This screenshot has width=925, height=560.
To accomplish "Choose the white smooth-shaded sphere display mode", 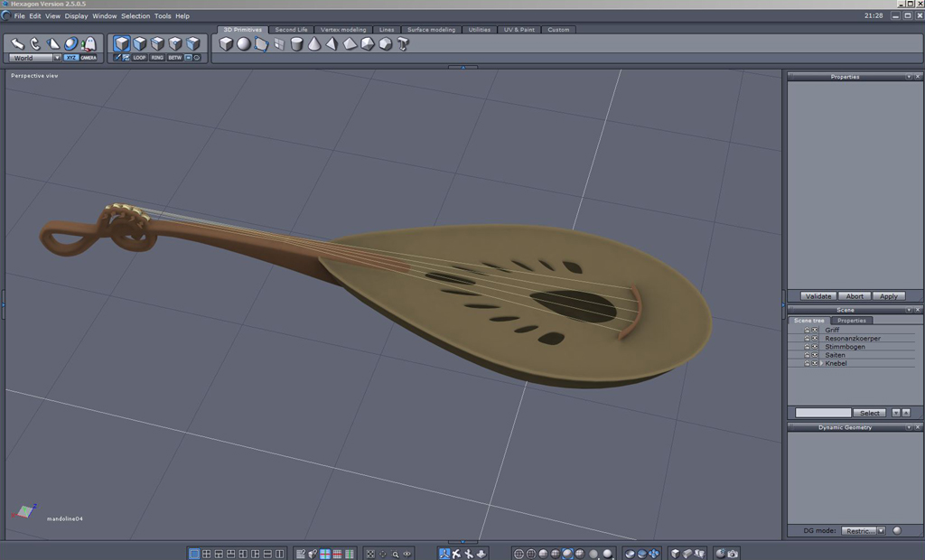I will (x=607, y=554).
